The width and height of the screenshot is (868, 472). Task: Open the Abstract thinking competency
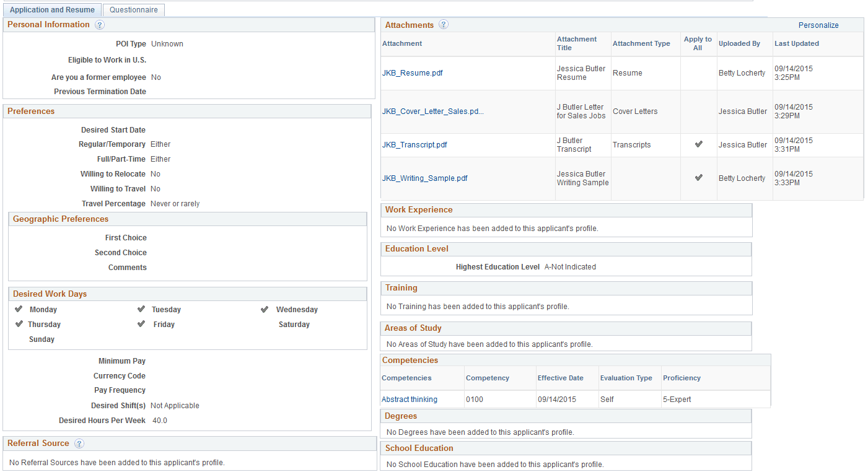tap(409, 399)
